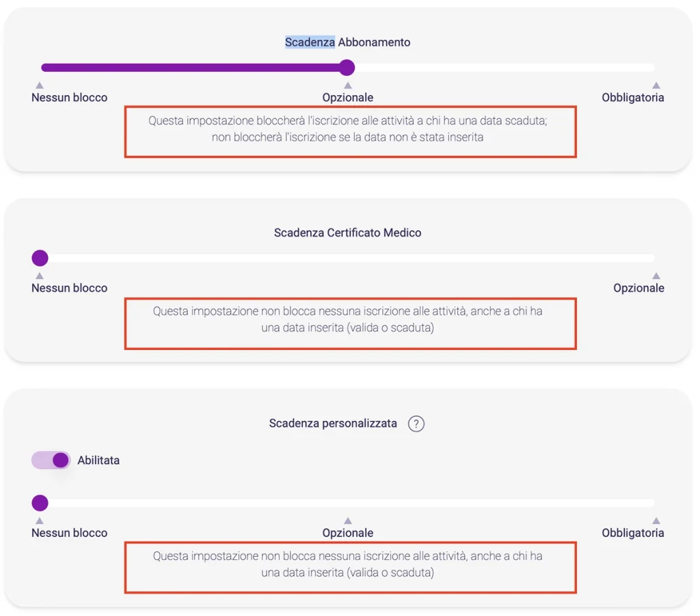Click the Scadenza Certificato Medico section heading
Image resolution: width=700 pixels, height=616 pixels.
point(348,233)
